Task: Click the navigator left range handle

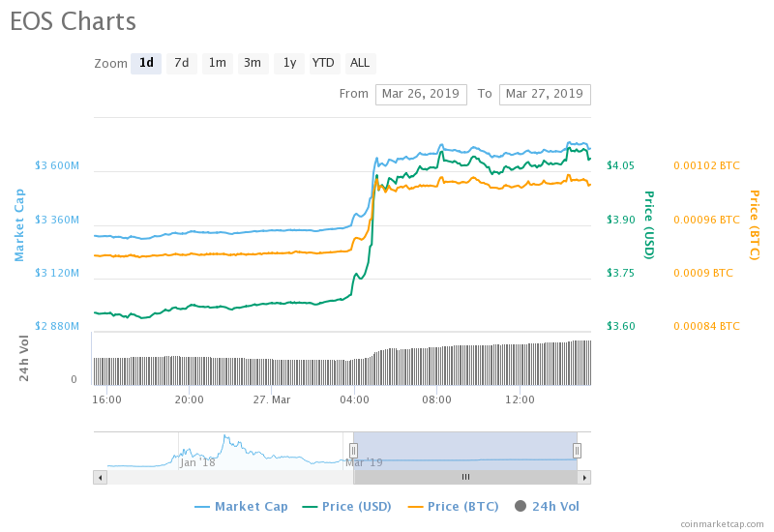Action: click(x=353, y=450)
